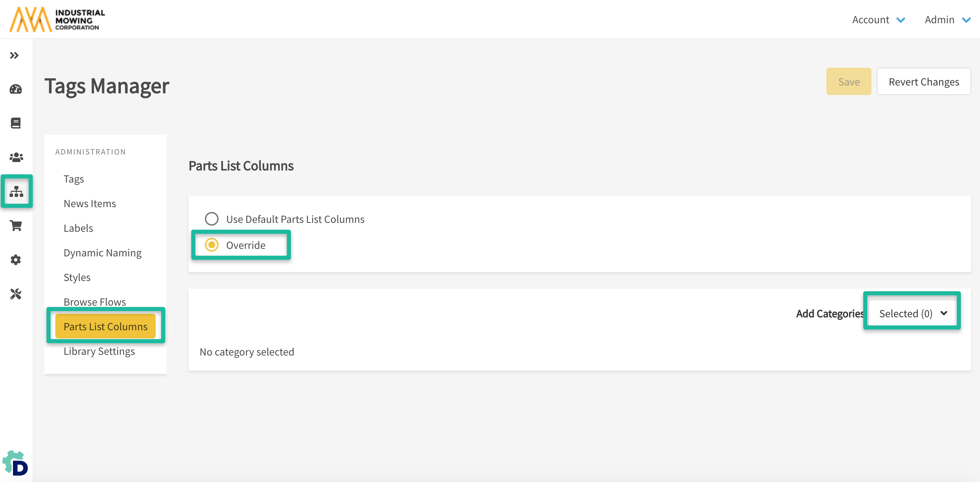Click the Revert Changes button

[923, 81]
